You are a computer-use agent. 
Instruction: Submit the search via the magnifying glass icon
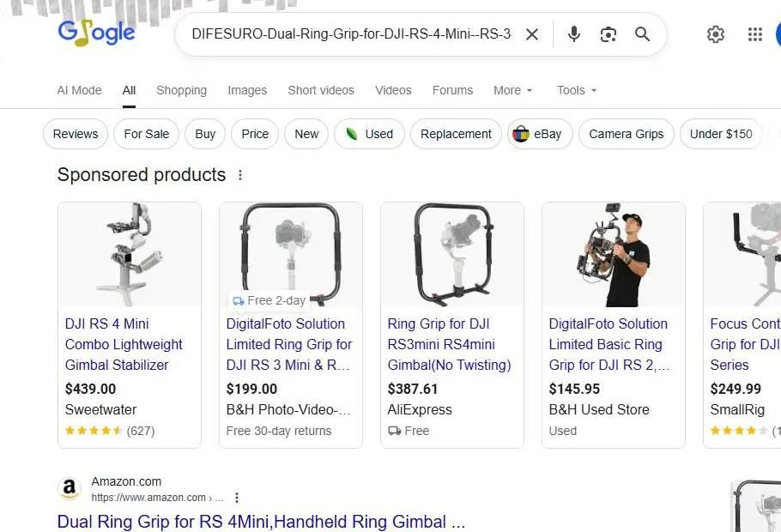(x=642, y=33)
